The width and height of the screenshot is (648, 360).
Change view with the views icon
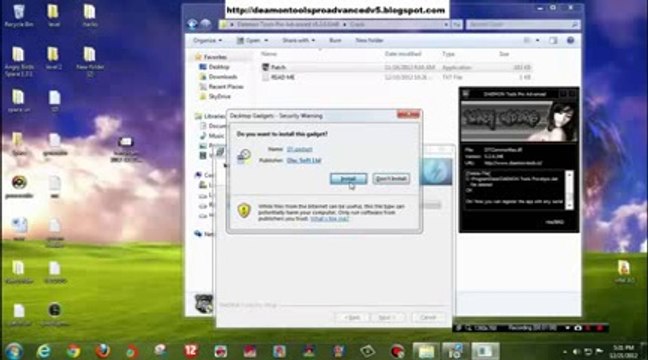point(527,41)
